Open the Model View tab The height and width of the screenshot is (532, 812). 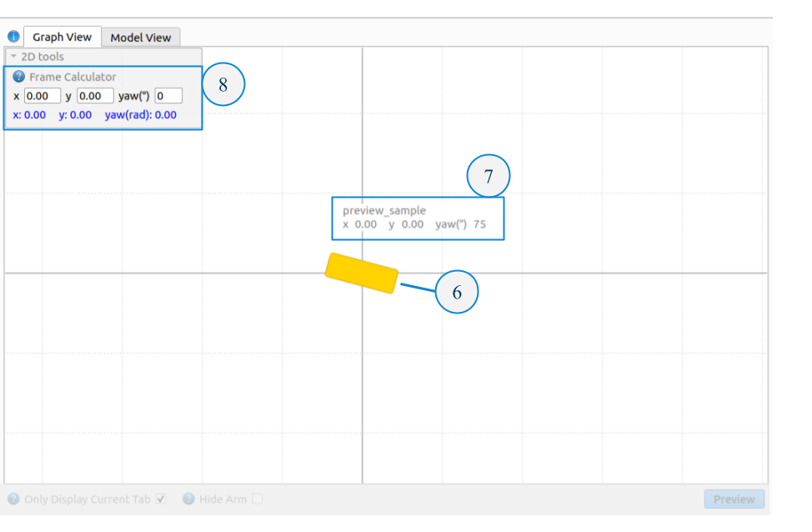[140, 38]
